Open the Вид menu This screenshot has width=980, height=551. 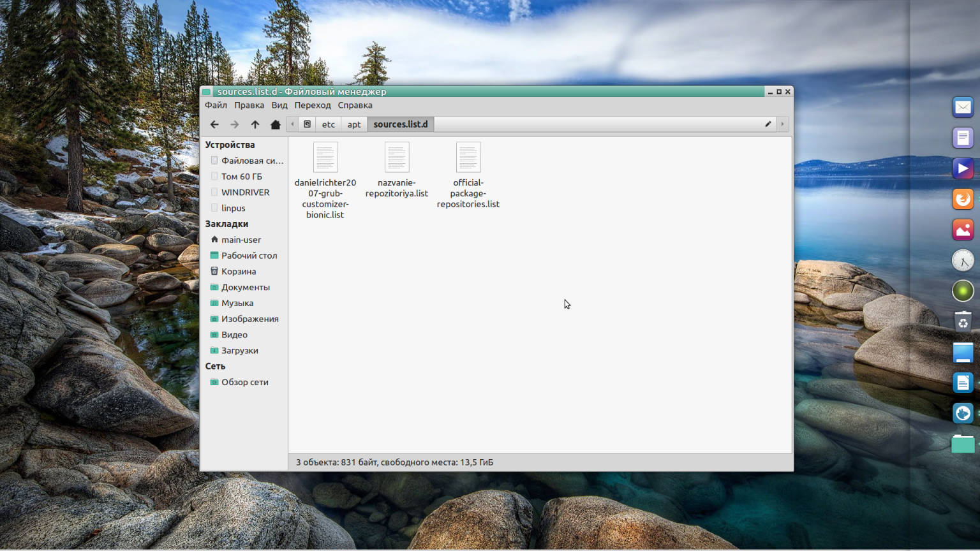[279, 105]
